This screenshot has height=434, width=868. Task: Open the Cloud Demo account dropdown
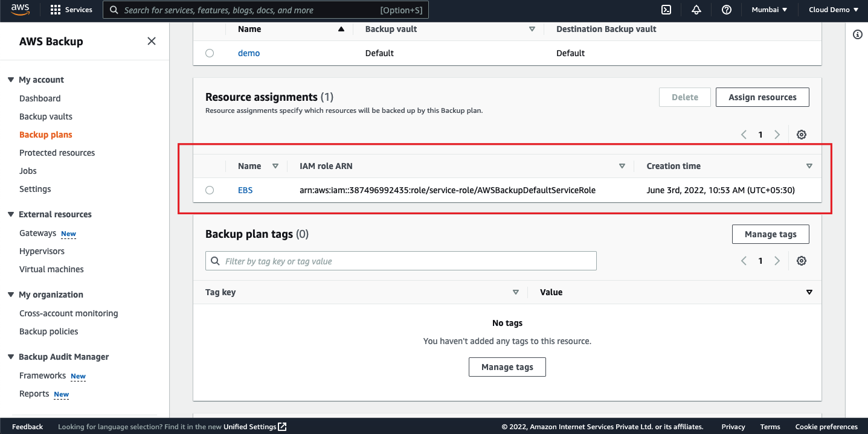click(x=833, y=10)
